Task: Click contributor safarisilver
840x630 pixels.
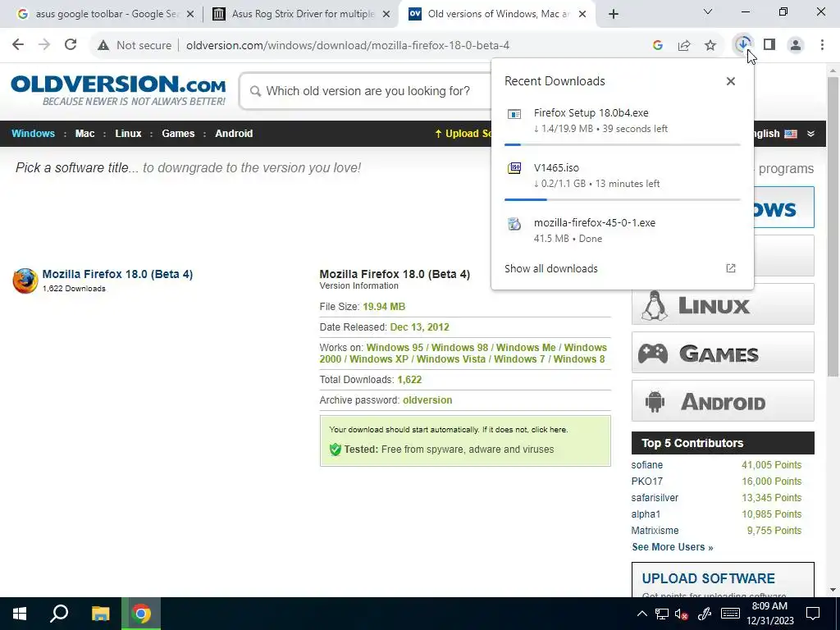Action: click(655, 498)
